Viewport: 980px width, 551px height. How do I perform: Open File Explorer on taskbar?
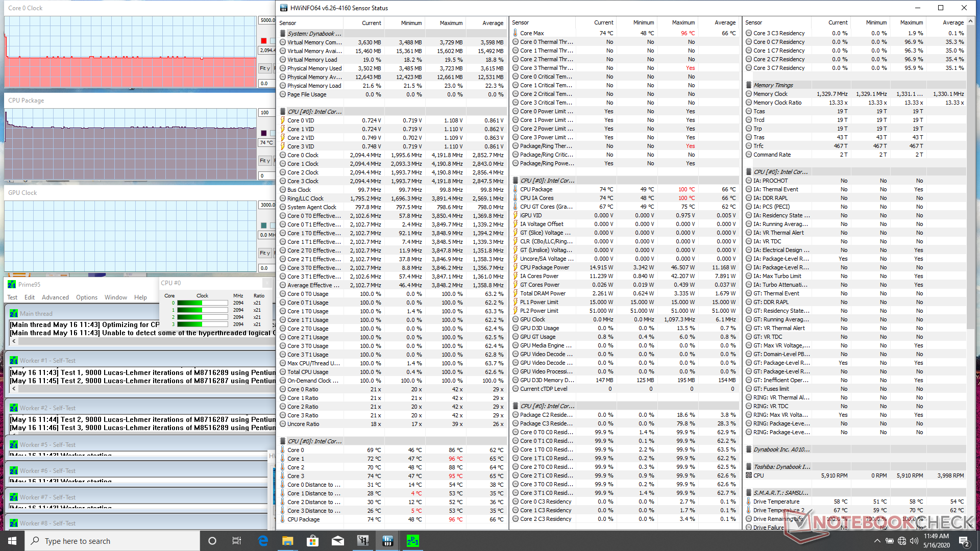(287, 541)
